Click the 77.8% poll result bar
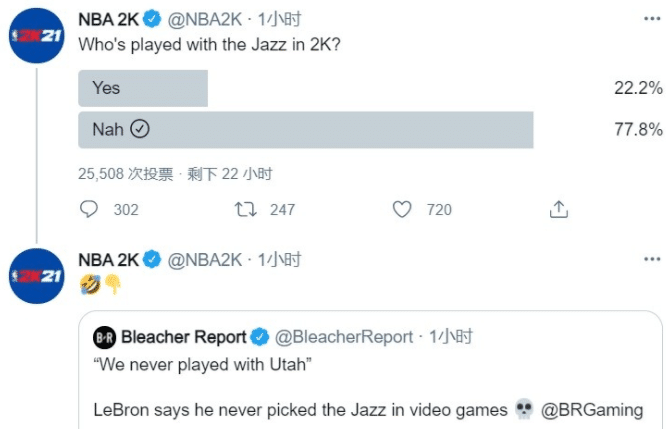This screenshot has height=429, width=666. pos(305,129)
